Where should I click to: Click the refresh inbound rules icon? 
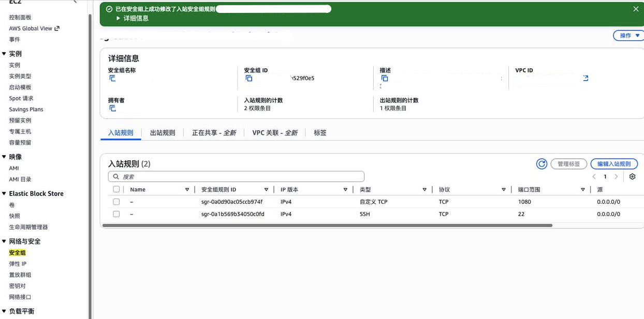coord(541,164)
